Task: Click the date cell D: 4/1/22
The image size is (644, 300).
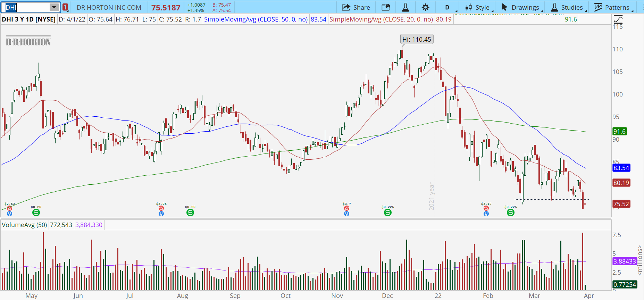Action: click(72, 19)
